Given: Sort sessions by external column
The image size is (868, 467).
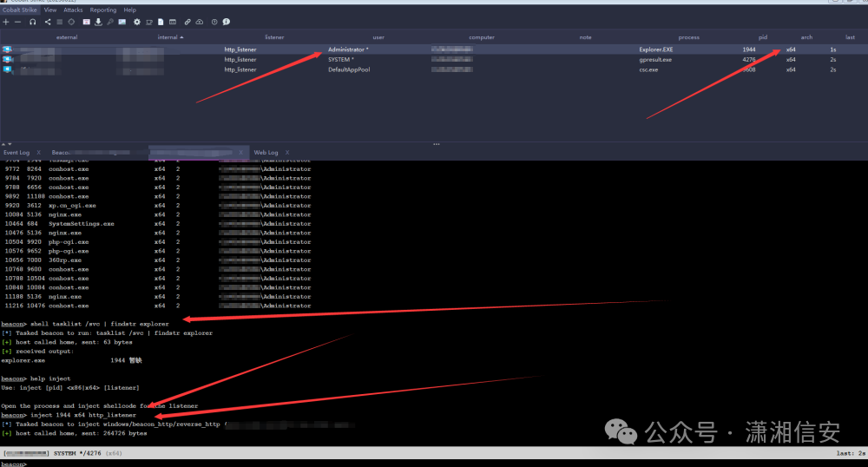Looking at the screenshot, I should [x=67, y=37].
